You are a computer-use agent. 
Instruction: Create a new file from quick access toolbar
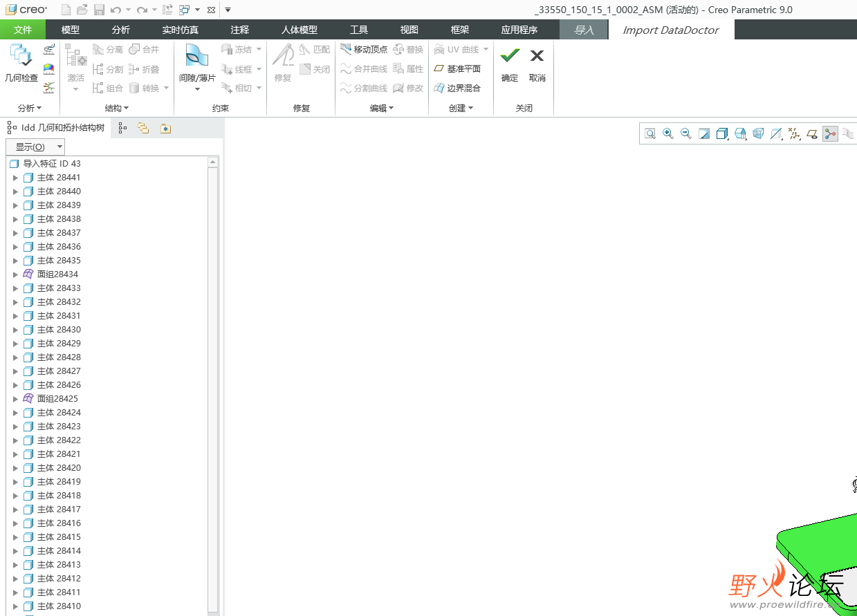(66, 10)
